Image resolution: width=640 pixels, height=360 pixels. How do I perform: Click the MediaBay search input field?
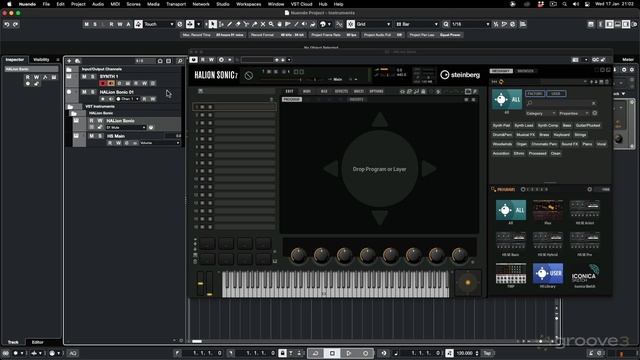[x=561, y=103]
